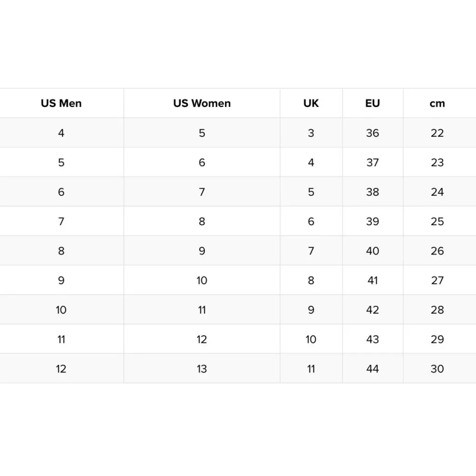Image resolution: width=476 pixels, height=476 pixels.
Task: Click the 27 cm cell
Action: (437, 280)
